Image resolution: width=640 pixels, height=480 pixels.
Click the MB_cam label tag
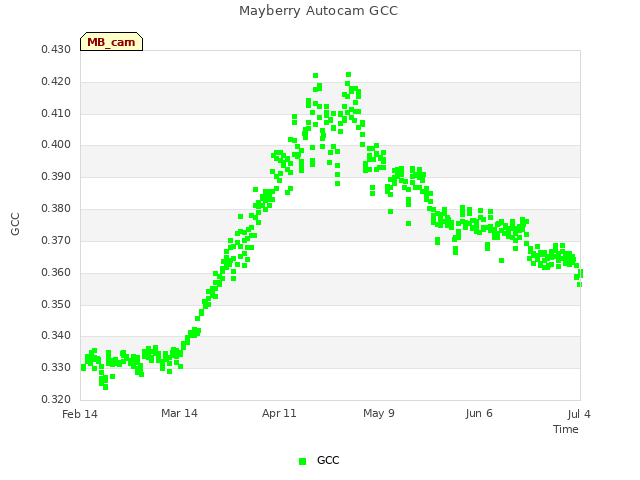point(111,42)
